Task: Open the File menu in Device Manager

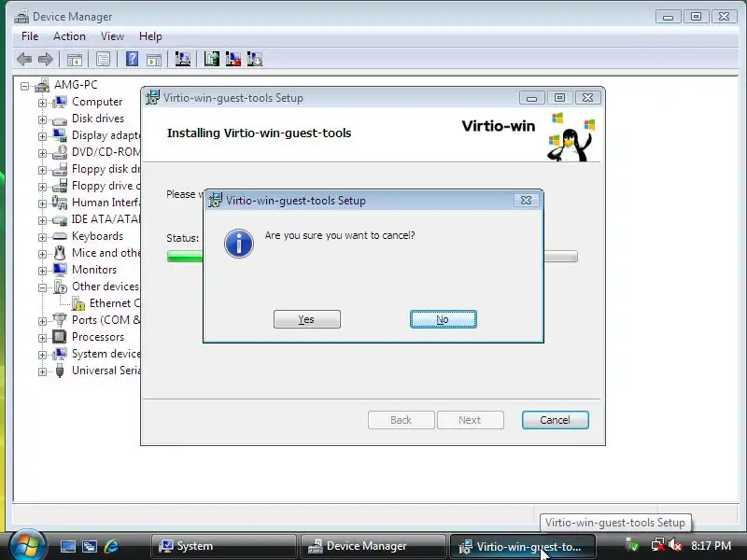Action: tap(30, 36)
